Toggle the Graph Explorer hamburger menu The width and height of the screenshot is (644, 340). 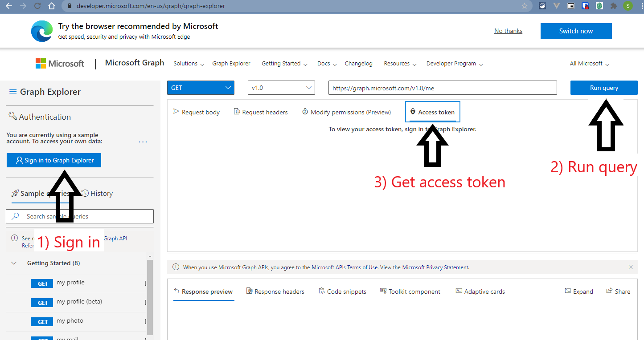[x=13, y=92]
